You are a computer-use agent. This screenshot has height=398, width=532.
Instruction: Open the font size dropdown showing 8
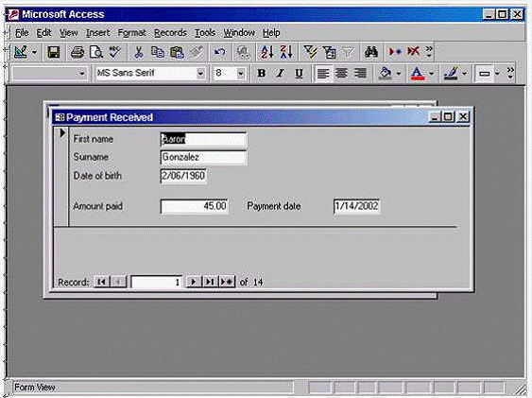click(x=241, y=73)
